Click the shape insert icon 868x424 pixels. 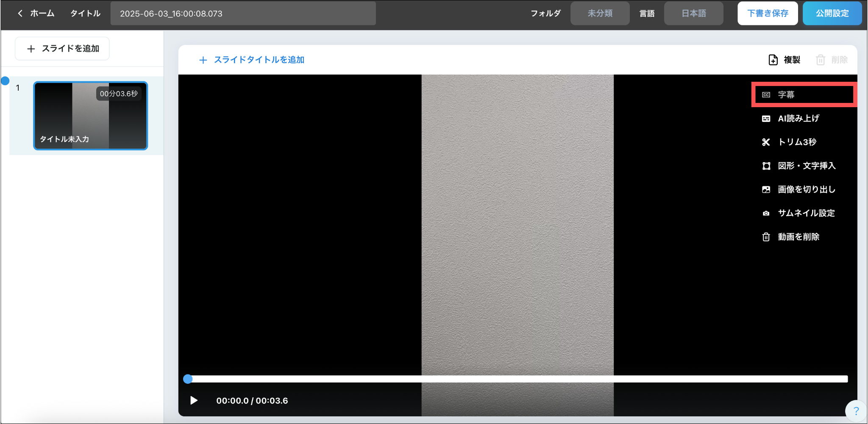coord(766,166)
